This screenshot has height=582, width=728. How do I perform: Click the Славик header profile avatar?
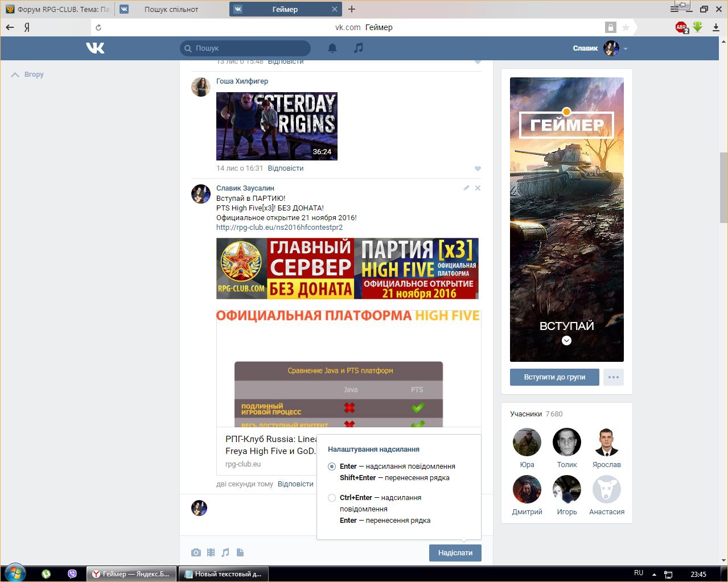tap(611, 48)
